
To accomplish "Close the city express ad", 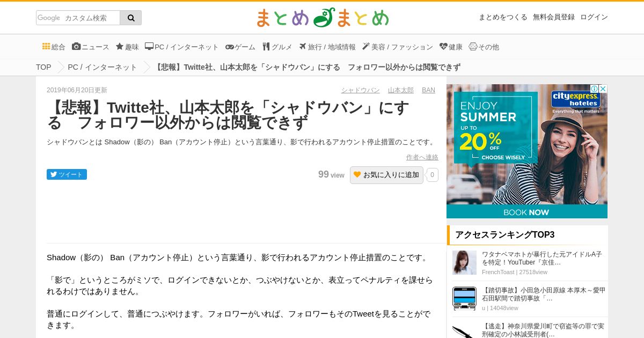I will tap(603, 89).
